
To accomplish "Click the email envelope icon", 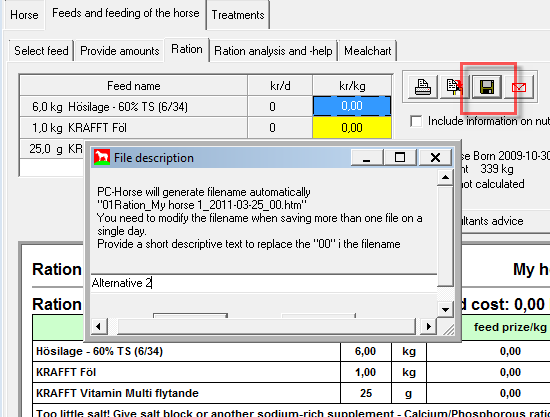I will (519, 87).
